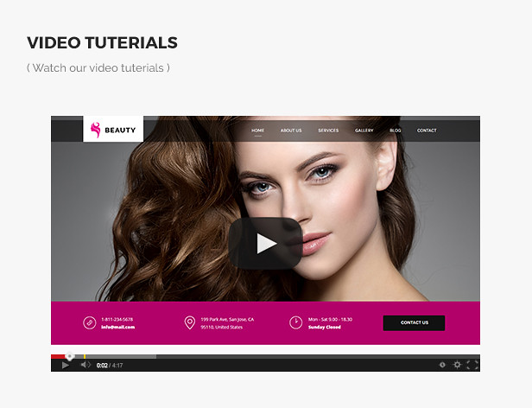Open the Blog menu link
532x408 pixels.
pyautogui.click(x=395, y=131)
